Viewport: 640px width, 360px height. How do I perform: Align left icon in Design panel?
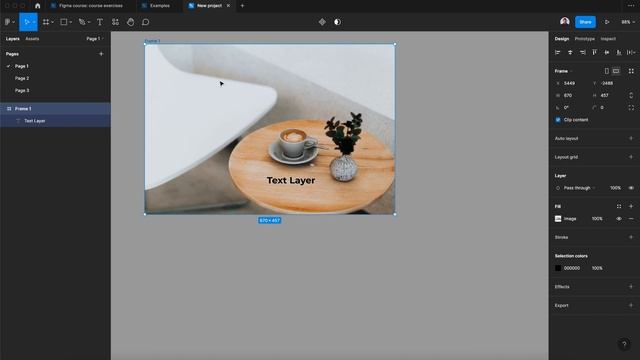(558, 52)
